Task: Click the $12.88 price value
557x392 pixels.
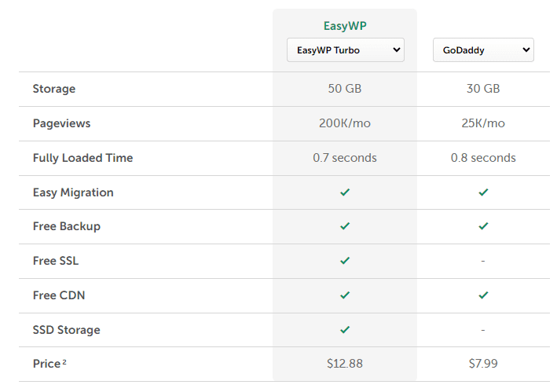Action: [345, 364]
